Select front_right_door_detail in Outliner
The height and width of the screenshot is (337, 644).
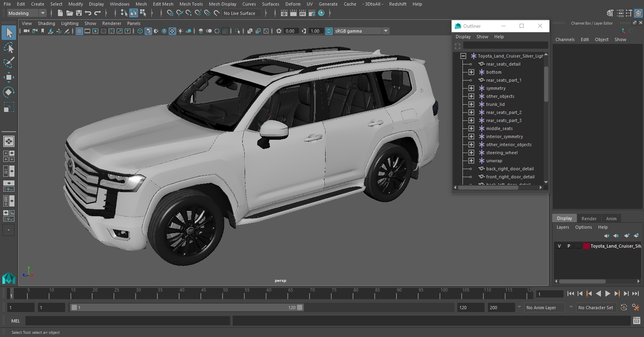[x=510, y=177]
